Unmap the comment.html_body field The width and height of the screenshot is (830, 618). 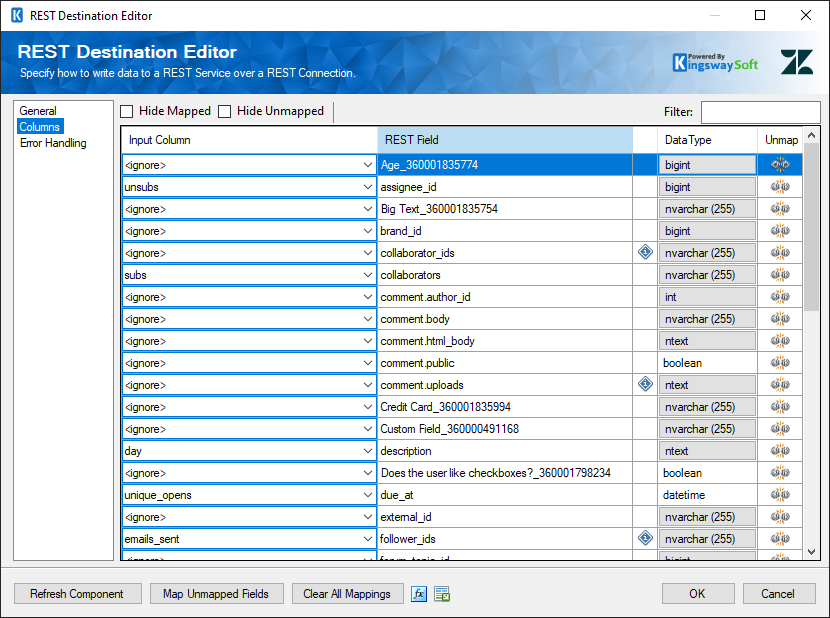click(x=780, y=341)
